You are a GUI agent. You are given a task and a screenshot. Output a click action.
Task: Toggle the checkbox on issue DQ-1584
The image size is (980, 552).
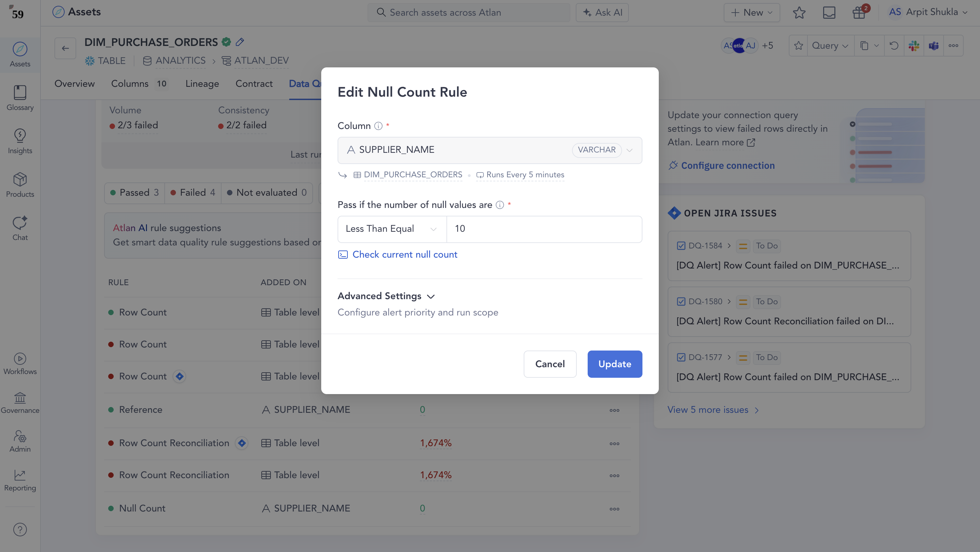[681, 245]
